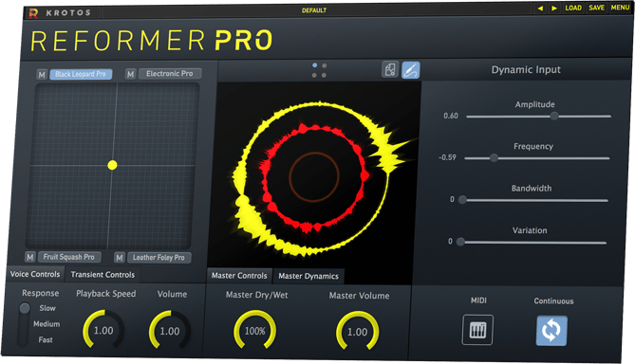Adjust the Amplitude slider handle
Screen dimensions: 635x364
click(x=554, y=116)
